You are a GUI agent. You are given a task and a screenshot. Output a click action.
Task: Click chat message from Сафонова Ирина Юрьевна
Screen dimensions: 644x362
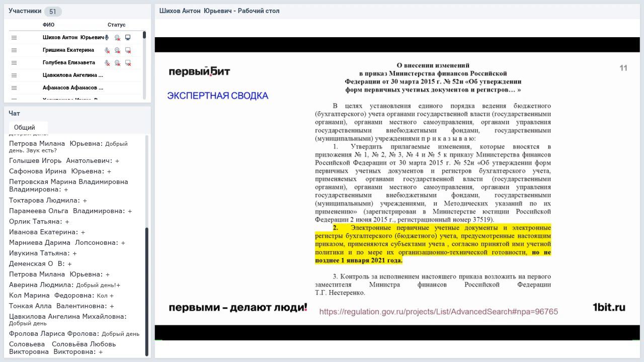point(60,171)
